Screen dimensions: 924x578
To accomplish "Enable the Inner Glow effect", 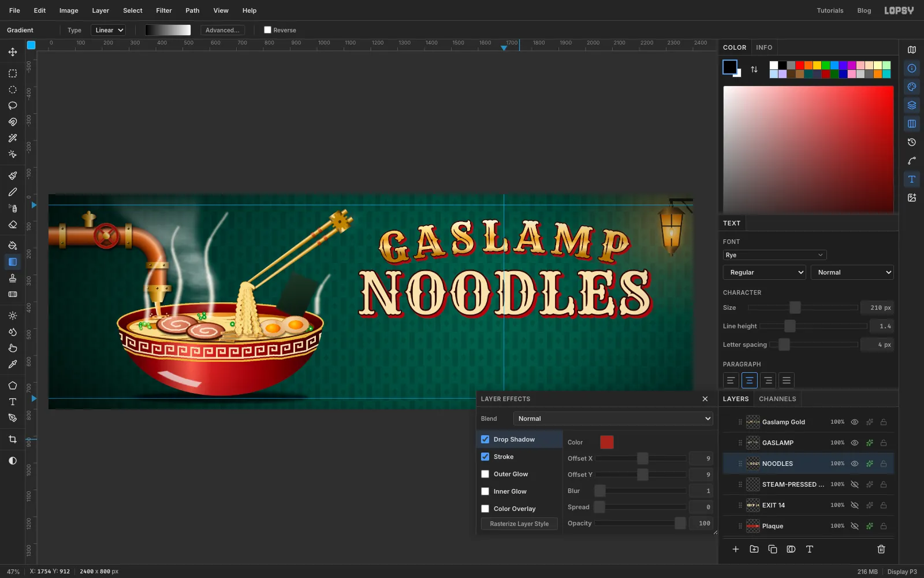I will pos(485,491).
